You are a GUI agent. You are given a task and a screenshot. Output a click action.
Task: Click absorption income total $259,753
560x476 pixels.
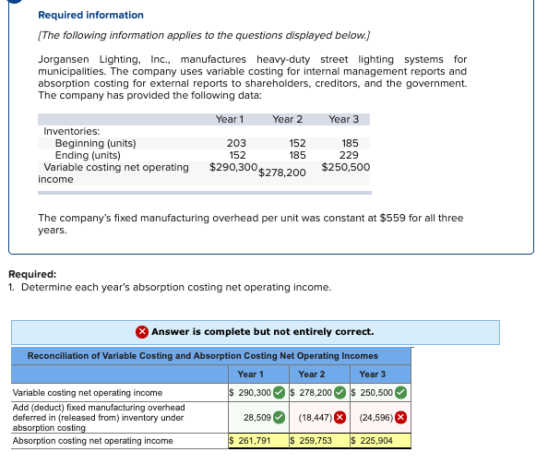pos(320,441)
